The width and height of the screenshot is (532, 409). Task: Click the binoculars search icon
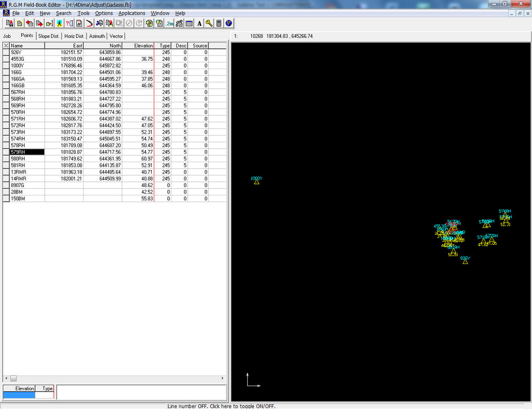click(x=179, y=23)
